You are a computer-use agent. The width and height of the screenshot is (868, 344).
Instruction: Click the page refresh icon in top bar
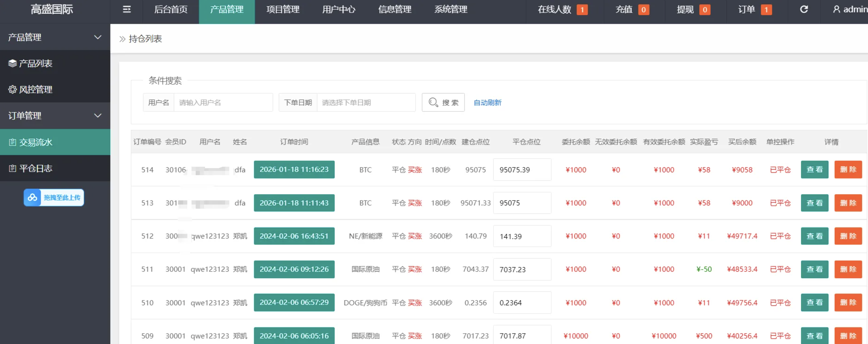804,9
